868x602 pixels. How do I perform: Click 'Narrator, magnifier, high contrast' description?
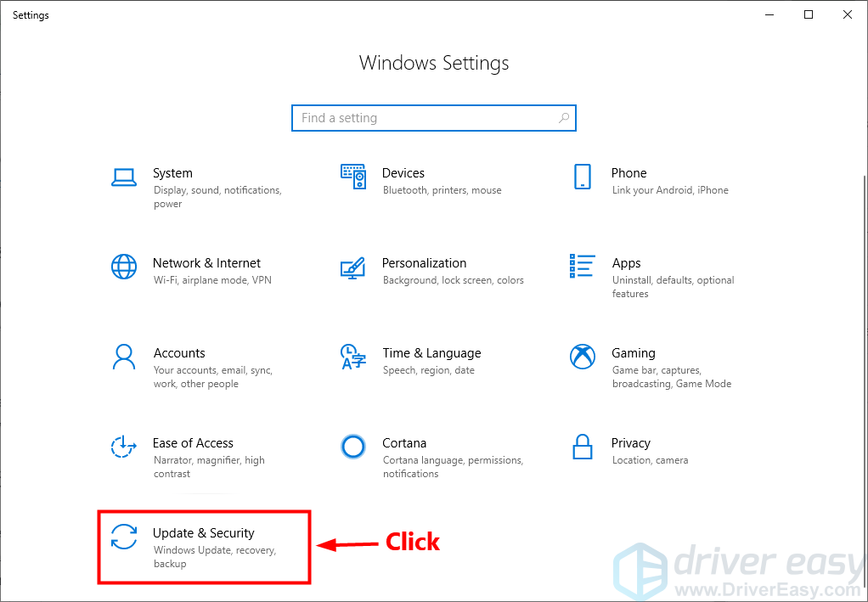209,467
